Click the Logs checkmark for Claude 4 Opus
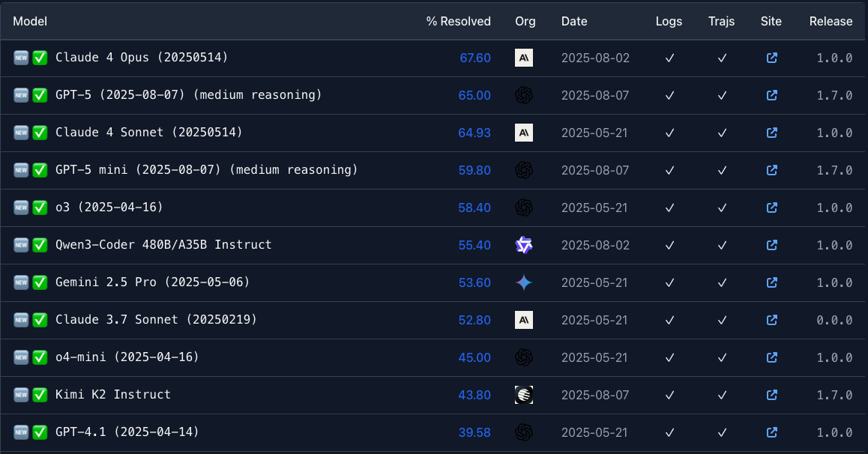This screenshot has height=454, width=868. [669, 58]
